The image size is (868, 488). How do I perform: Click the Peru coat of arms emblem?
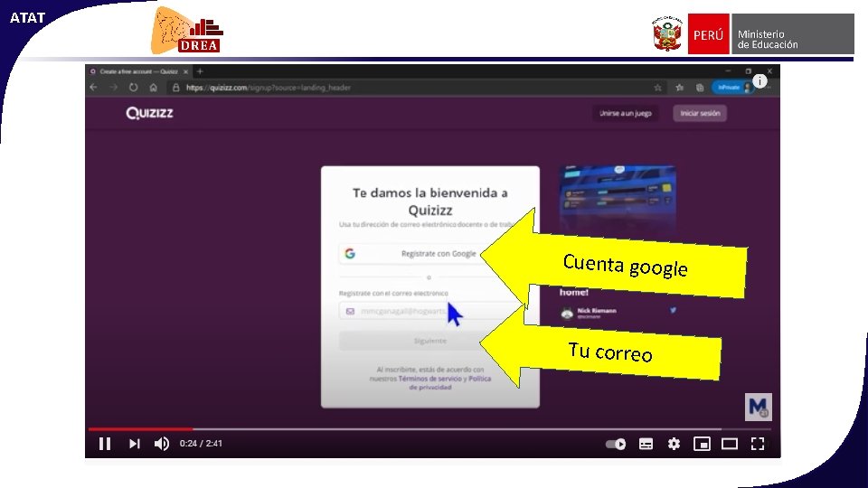(667, 33)
